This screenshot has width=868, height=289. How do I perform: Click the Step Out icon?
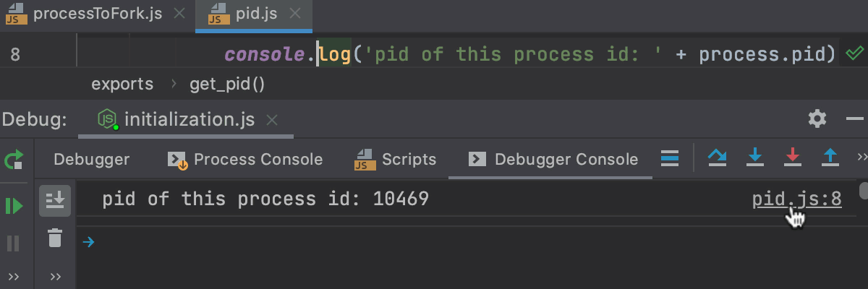point(830,158)
